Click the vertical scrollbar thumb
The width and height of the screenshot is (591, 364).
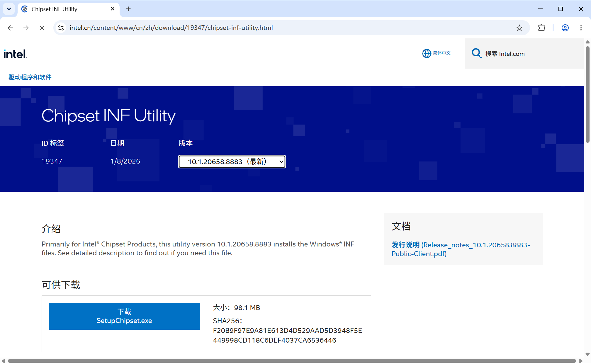[x=587, y=94]
